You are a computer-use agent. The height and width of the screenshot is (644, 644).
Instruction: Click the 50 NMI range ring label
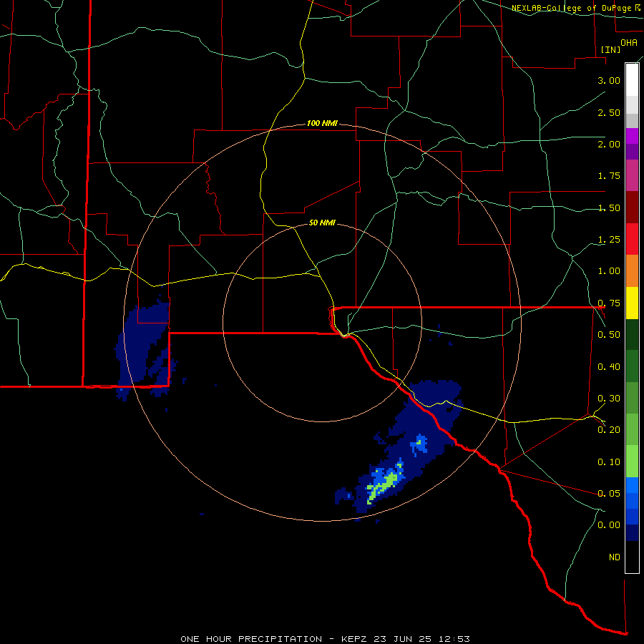pyautogui.click(x=322, y=223)
